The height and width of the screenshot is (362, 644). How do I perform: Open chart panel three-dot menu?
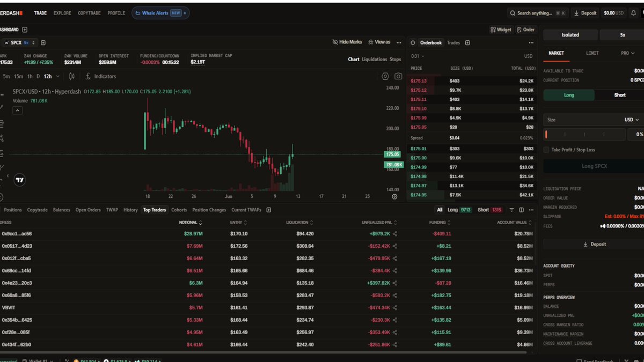tap(399, 42)
